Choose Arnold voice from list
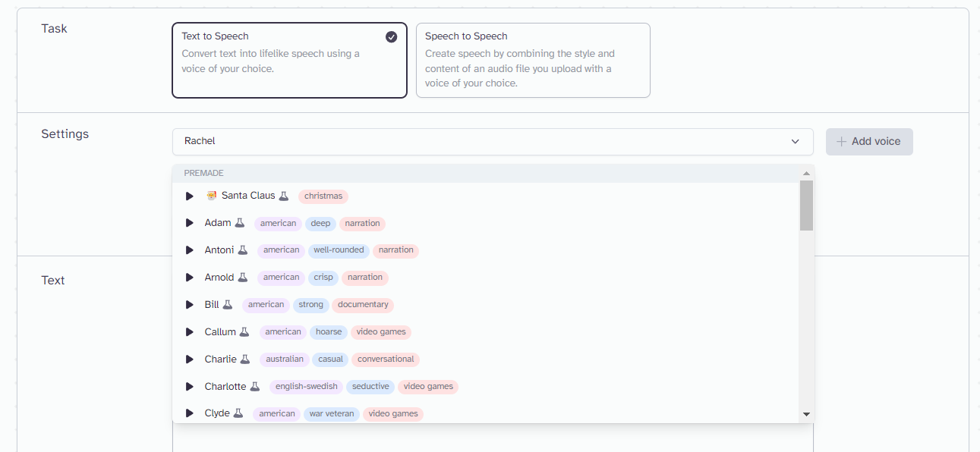Viewport: 980px width, 452px height. (x=486, y=278)
